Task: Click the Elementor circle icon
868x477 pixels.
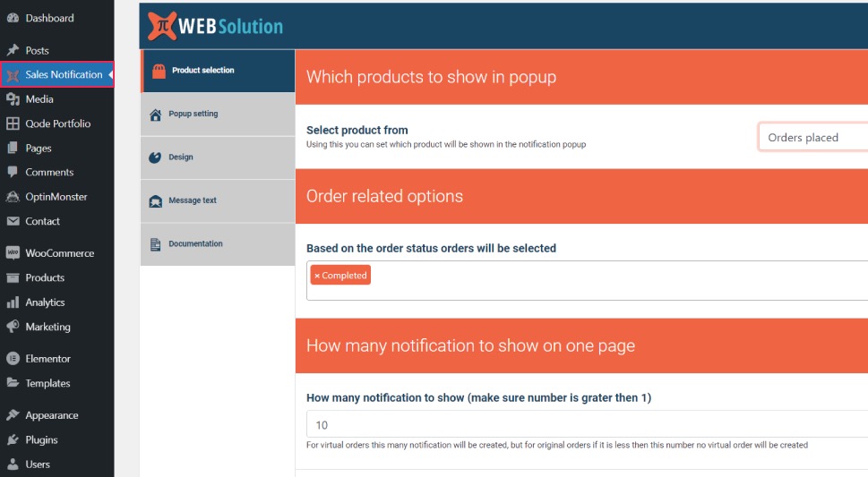Action: [13, 359]
